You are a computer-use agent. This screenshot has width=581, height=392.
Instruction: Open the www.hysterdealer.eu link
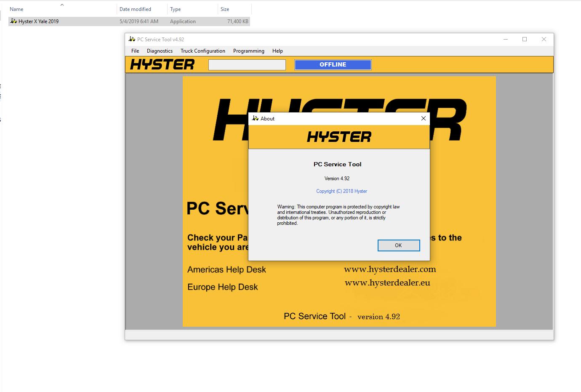pyautogui.click(x=387, y=283)
